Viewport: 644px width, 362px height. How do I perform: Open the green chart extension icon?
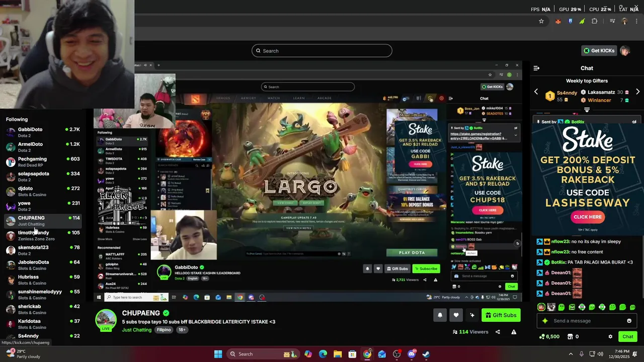[x=582, y=21]
